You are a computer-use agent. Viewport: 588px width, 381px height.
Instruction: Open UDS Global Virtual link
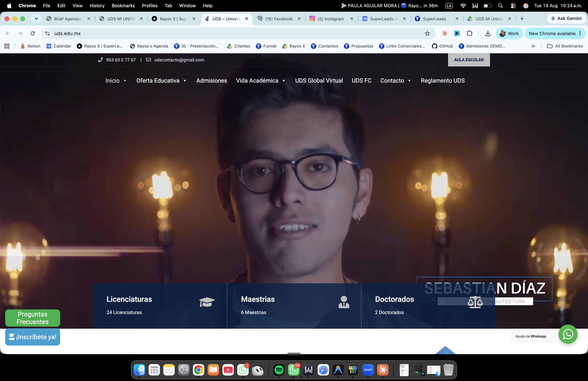pos(319,81)
